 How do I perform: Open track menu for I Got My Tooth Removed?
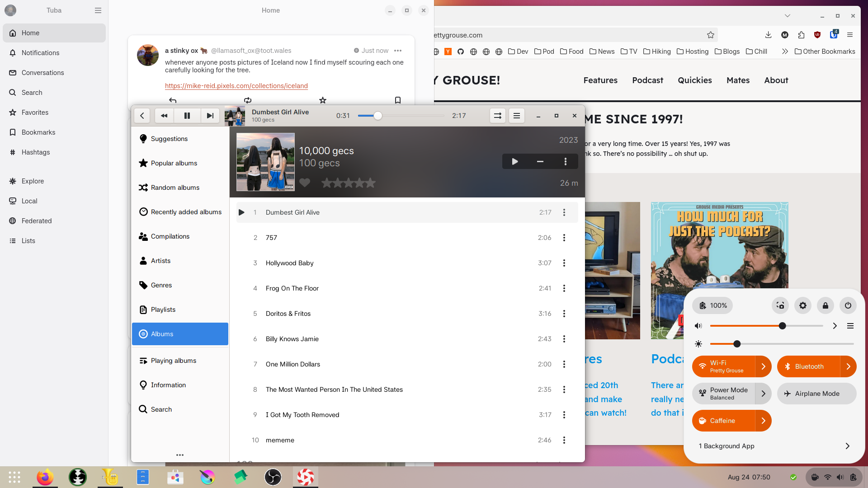564,415
